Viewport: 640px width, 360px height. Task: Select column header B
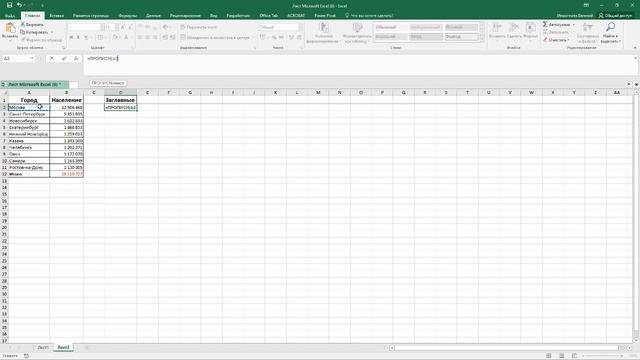click(66, 93)
